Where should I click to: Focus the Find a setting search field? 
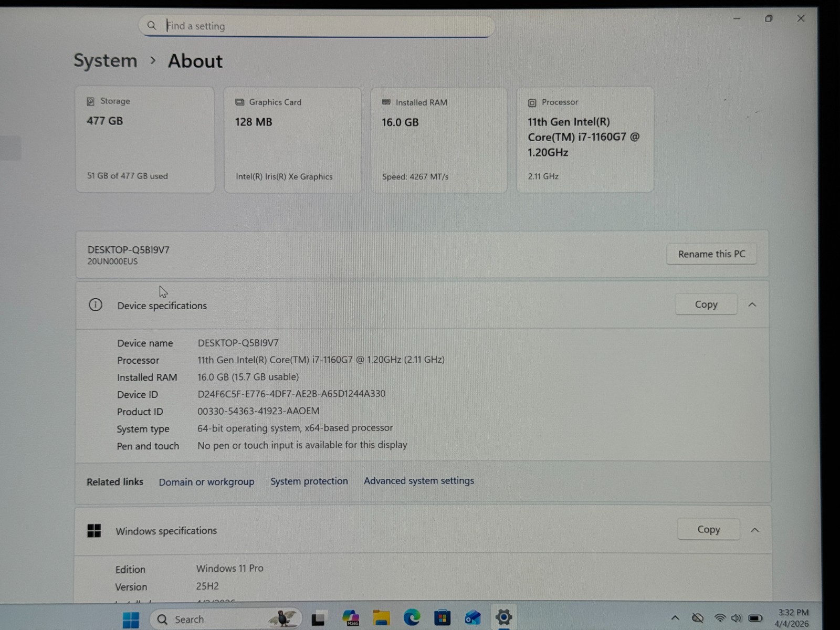pos(317,26)
